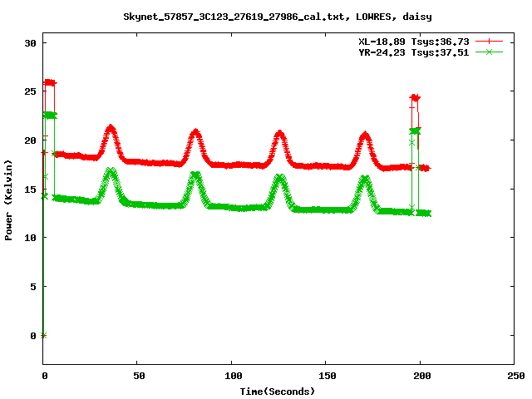Click x-axis tick label 150
This screenshot has width=532, height=399.
328,376
